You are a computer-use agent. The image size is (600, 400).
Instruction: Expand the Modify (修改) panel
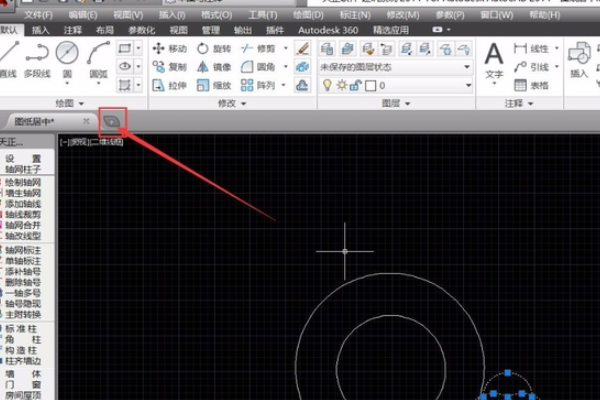[232, 103]
